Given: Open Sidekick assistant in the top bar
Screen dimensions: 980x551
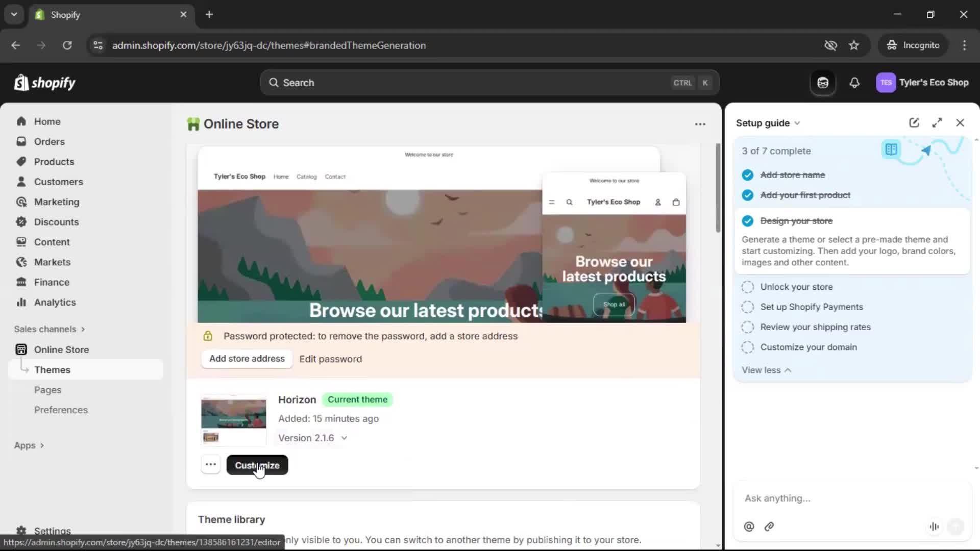Looking at the screenshot, I should pyautogui.click(x=822, y=82).
